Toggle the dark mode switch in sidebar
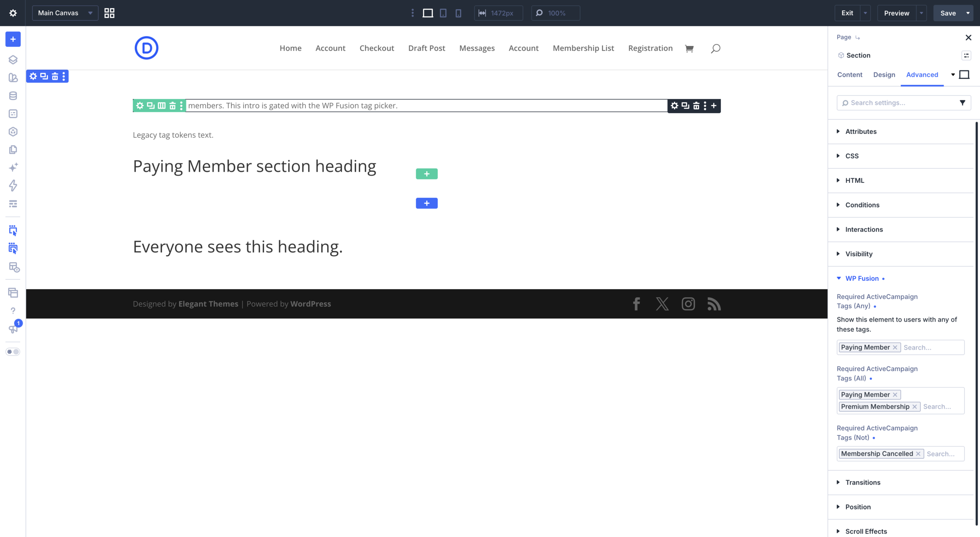The width and height of the screenshot is (980, 537). (13, 352)
